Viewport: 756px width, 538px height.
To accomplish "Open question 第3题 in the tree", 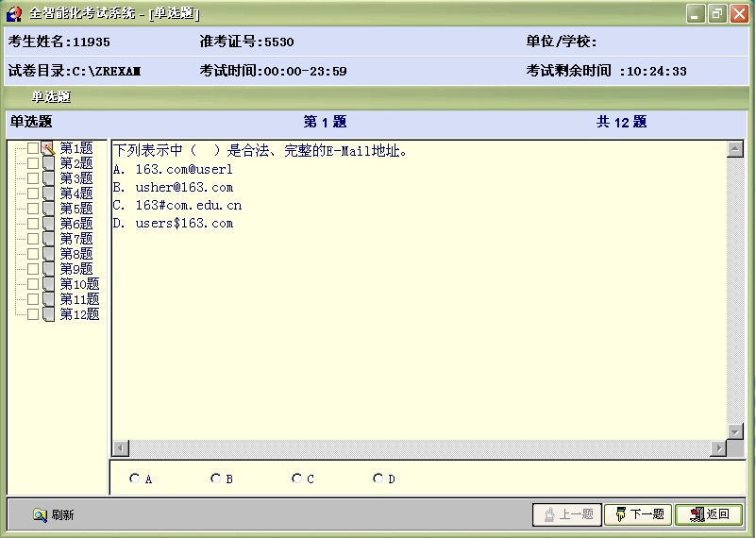I will click(76, 178).
